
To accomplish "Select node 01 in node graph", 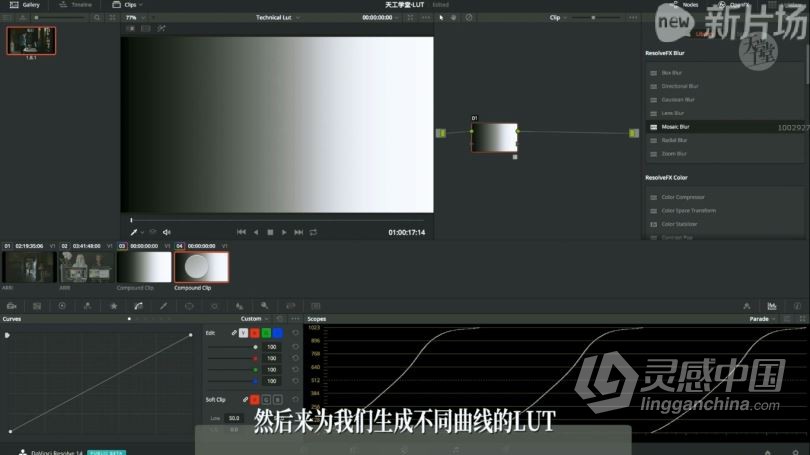I will tap(494, 137).
